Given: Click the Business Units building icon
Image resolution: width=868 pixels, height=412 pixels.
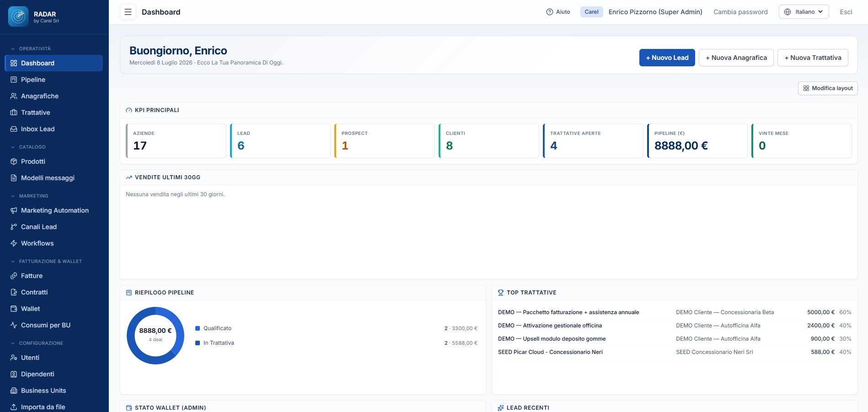Looking at the screenshot, I should click(x=14, y=391).
